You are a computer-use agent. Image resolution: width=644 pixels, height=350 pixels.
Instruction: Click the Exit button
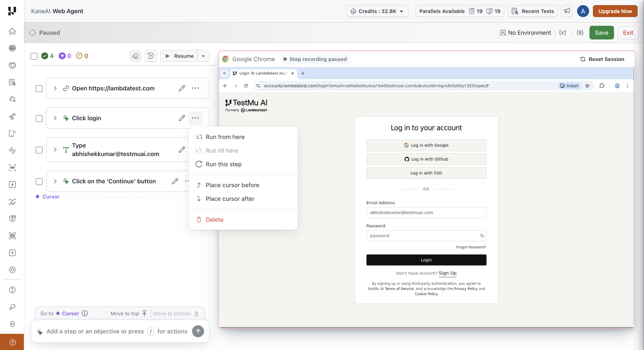(x=628, y=32)
